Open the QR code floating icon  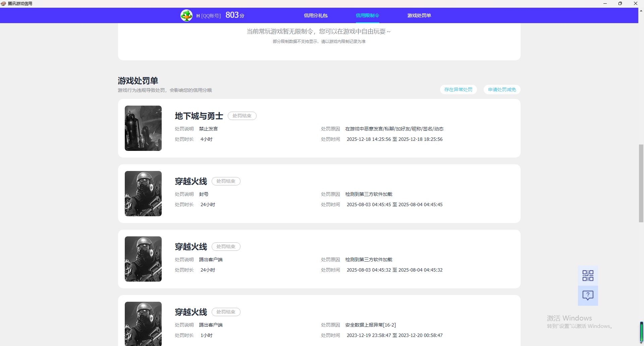[588, 276]
